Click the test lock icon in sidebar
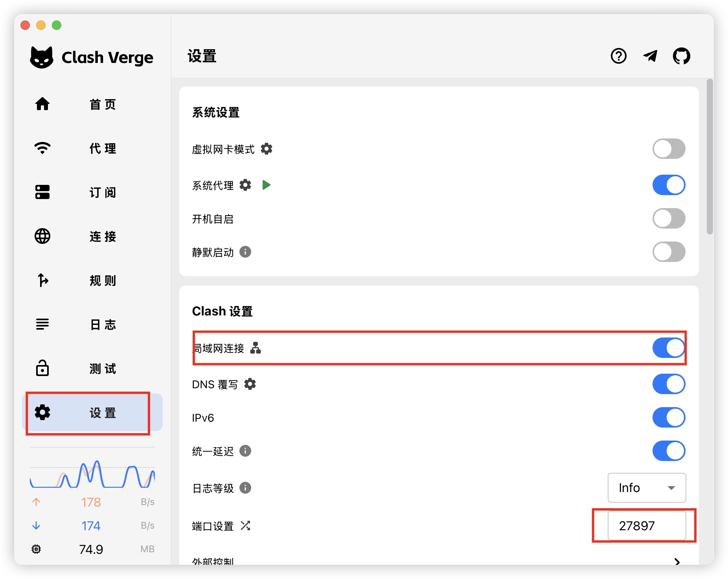This screenshot has height=579, width=728. [42, 368]
